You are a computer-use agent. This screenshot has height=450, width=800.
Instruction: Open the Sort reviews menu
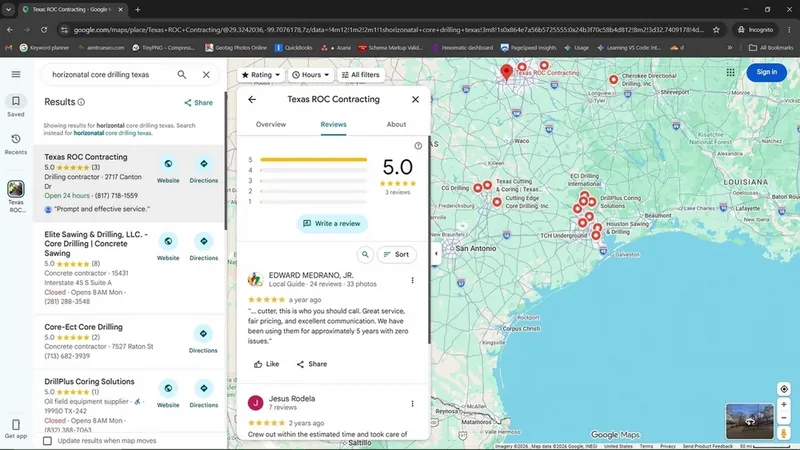tap(396, 254)
